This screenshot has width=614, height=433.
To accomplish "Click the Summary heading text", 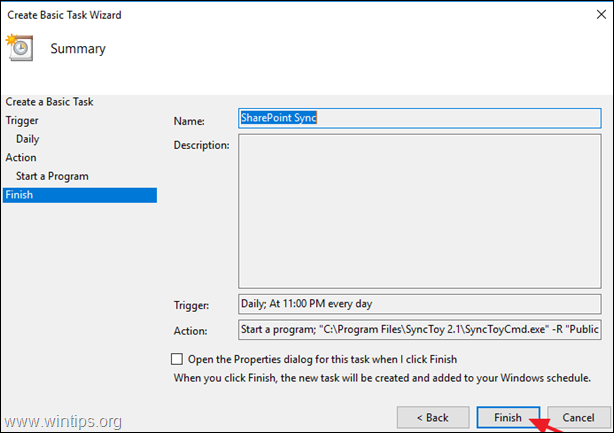I will click(x=78, y=49).
